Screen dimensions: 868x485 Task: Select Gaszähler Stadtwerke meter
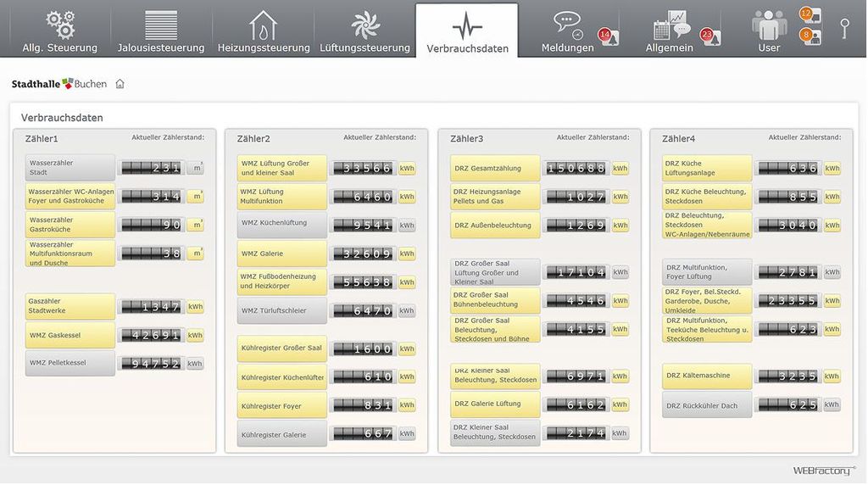pyautogui.click(x=70, y=306)
